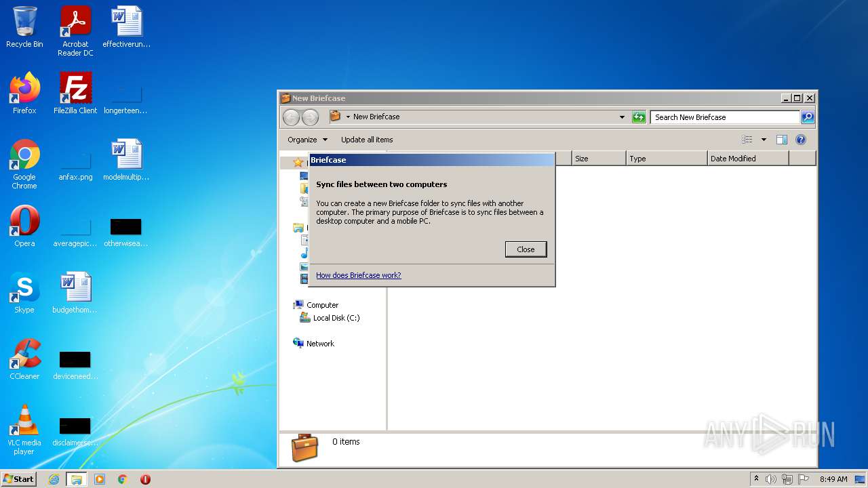Open Chrome from the taskbar
Viewport: 868px width, 488px height.
pyautogui.click(x=122, y=479)
